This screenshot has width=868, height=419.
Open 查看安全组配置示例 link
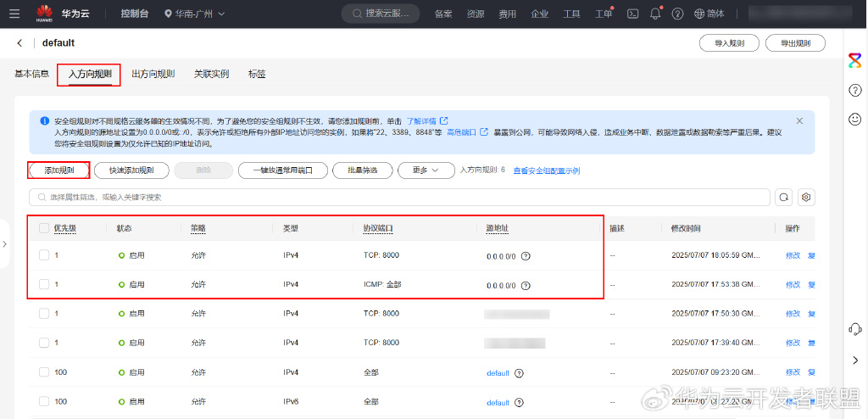click(x=547, y=170)
